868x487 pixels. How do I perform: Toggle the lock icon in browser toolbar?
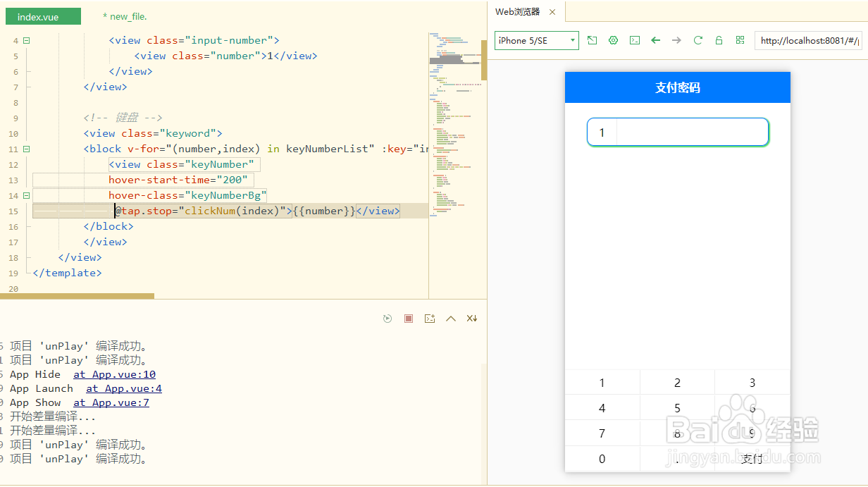(x=719, y=40)
